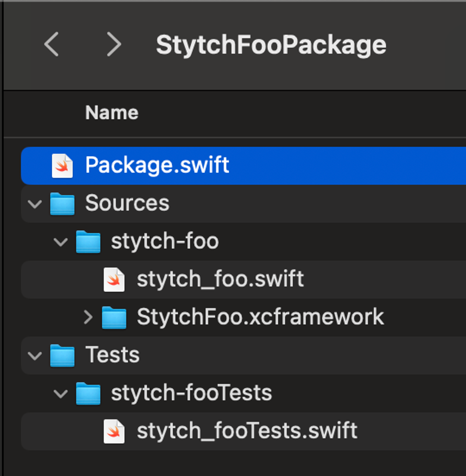Go back using the left arrow
The height and width of the screenshot is (476, 466).
click(51, 44)
